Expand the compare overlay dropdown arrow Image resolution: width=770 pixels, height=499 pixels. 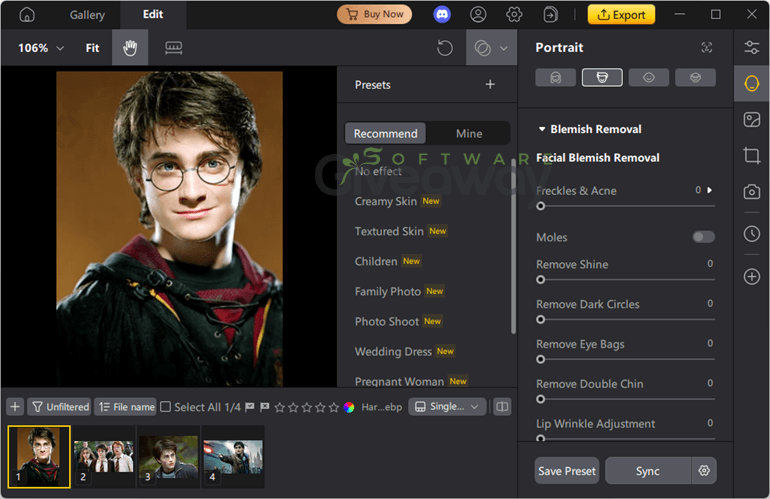pos(504,48)
